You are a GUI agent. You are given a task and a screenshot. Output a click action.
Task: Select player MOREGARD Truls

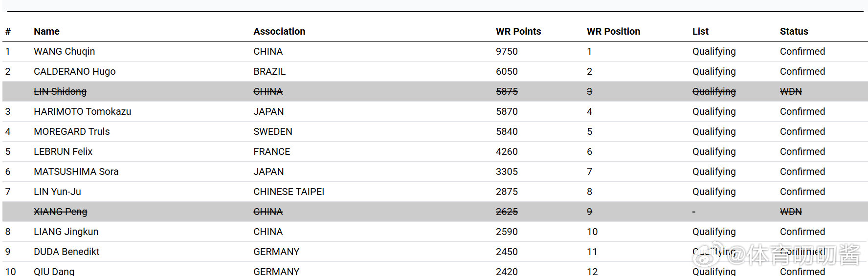click(x=71, y=131)
